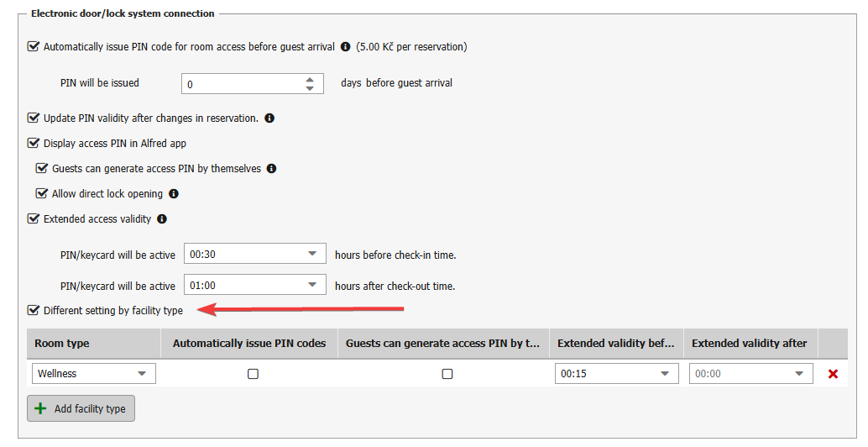The width and height of the screenshot is (868, 447).
Task: Disable Different setting by facility type
Action: [x=34, y=311]
